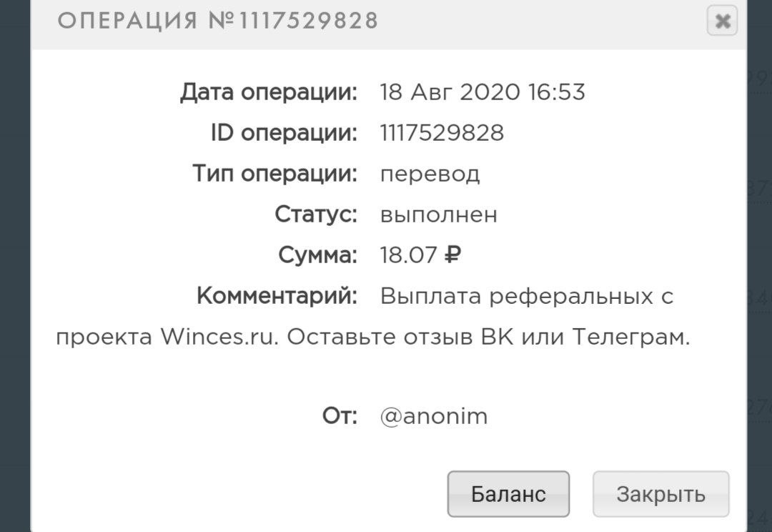Click the Комментарий label
This screenshot has height=532, width=772.
pyautogui.click(x=277, y=296)
